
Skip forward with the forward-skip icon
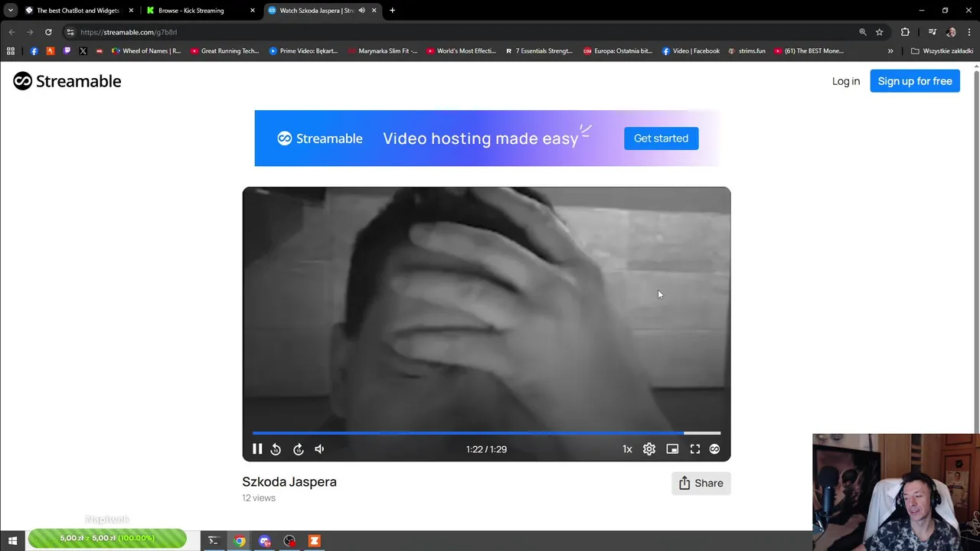point(299,449)
